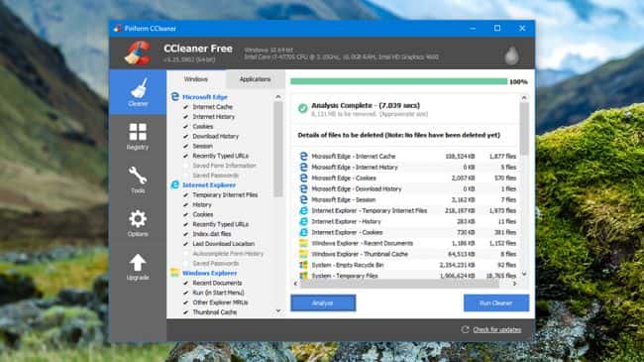Open the Options gear section
Viewport: 644px width, 362px height.
(x=138, y=223)
